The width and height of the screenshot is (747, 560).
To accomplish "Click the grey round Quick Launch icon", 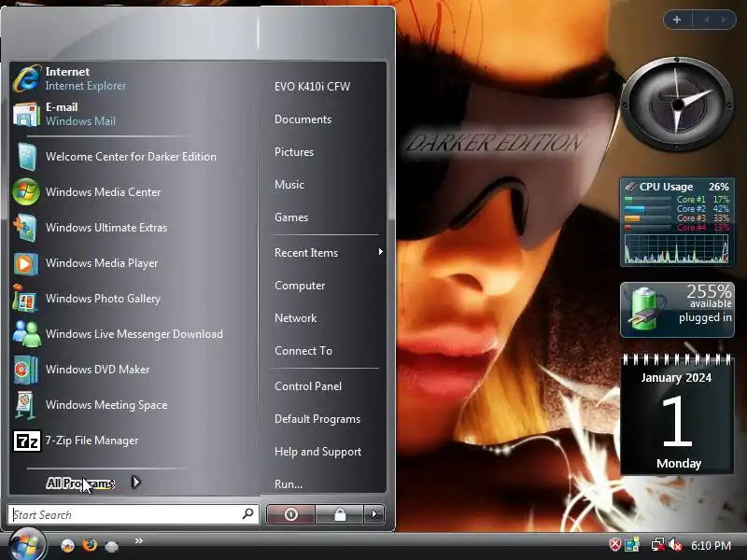I will click(111, 546).
